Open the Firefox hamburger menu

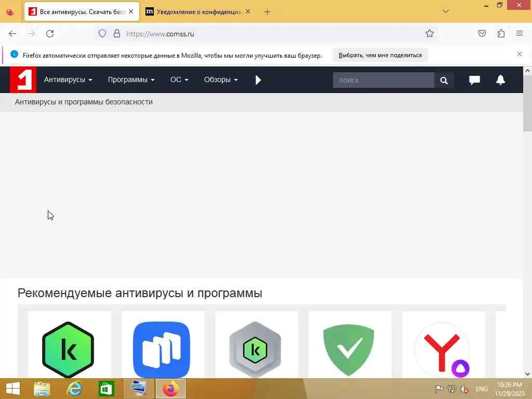(x=520, y=33)
